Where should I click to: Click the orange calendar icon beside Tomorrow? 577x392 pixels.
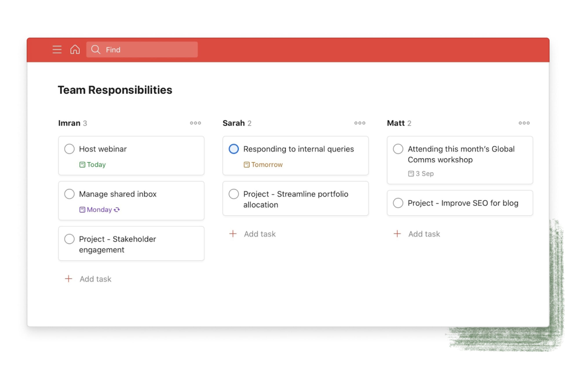click(x=247, y=165)
